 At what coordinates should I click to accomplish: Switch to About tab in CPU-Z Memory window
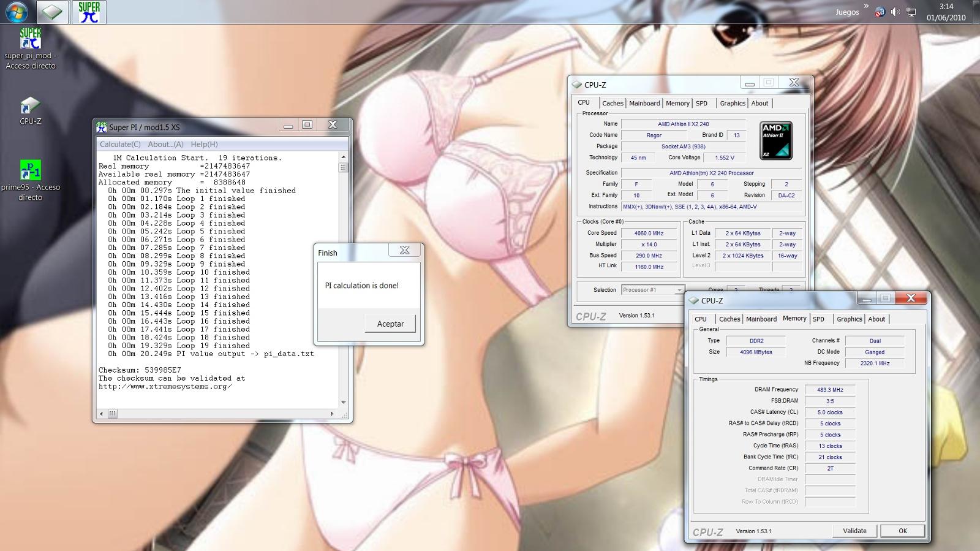876,319
